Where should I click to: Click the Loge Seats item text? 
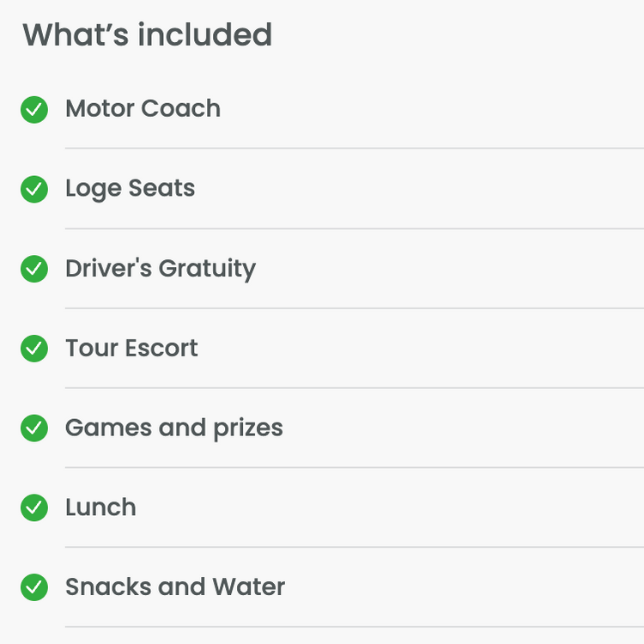[x=131, y=189]
